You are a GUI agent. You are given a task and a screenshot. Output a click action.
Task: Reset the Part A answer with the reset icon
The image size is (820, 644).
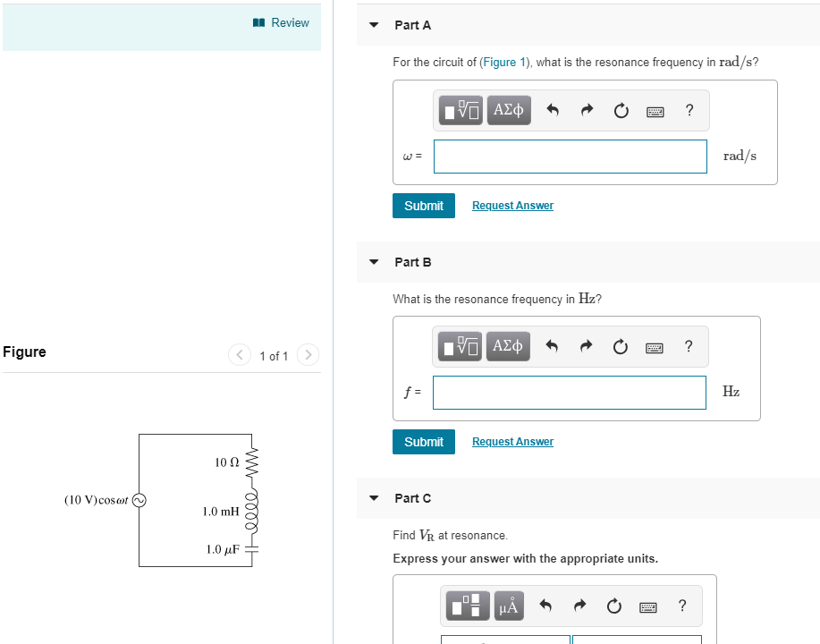pos(621,110)
